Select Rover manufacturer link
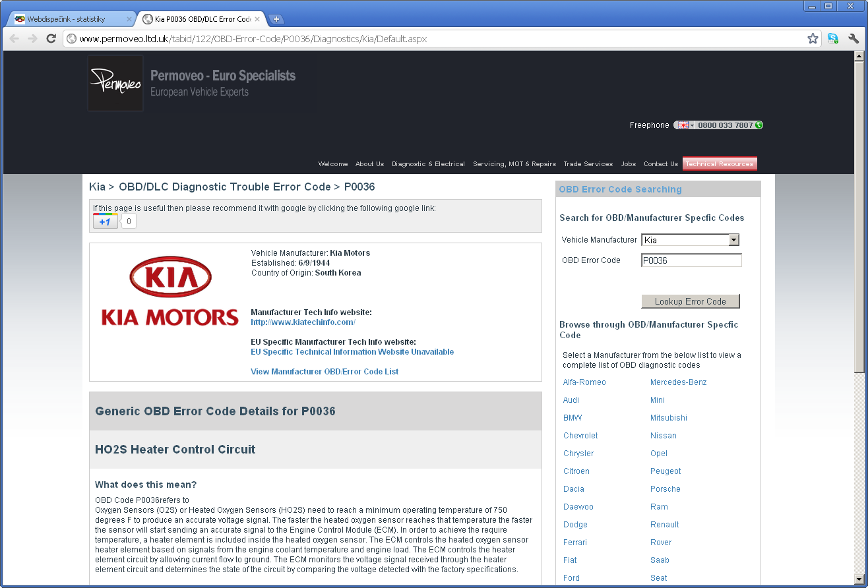The width and height of the screenshot is (868, 588). coord(661,543)
